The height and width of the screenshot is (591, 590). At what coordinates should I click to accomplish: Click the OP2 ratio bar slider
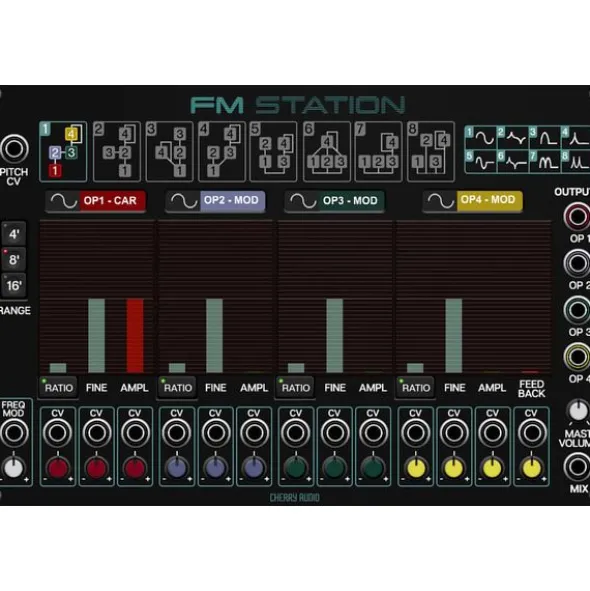(177, 368)
